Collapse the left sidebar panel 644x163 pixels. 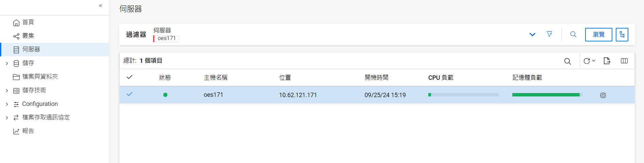click(101, 6)
